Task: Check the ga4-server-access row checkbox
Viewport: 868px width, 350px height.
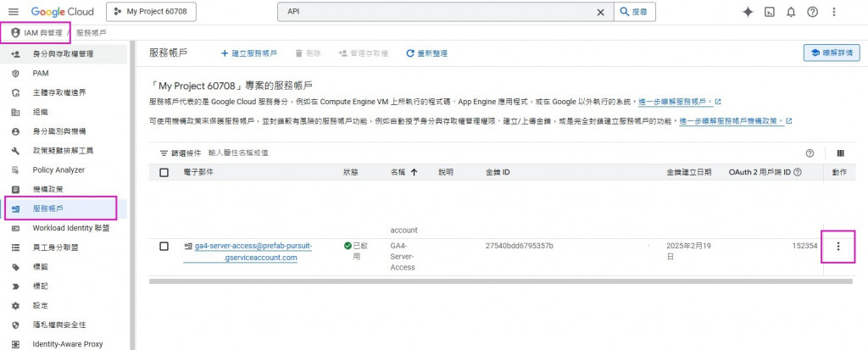Action: pyautogui.click(x=164, y=246)
